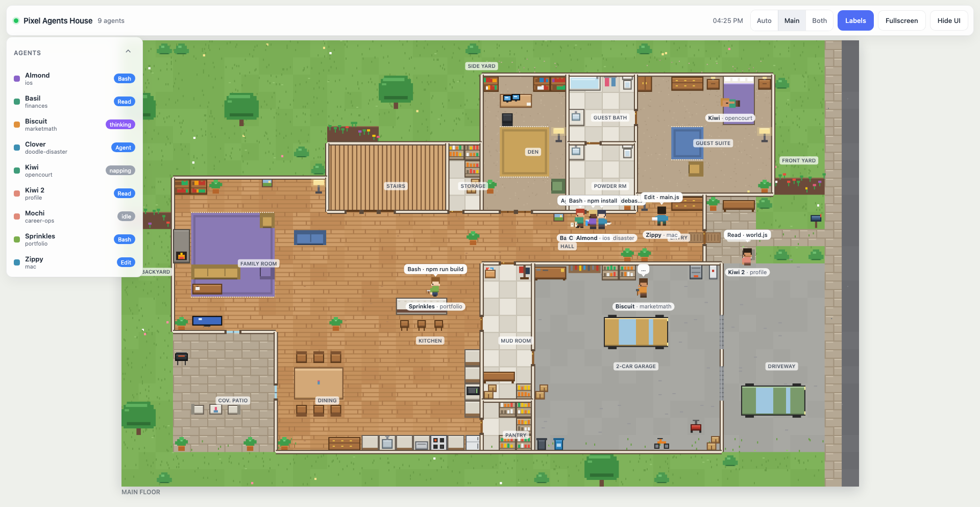Click the Hide UI button
Viewport: 980px width, 507px height.
coord(949,21)
